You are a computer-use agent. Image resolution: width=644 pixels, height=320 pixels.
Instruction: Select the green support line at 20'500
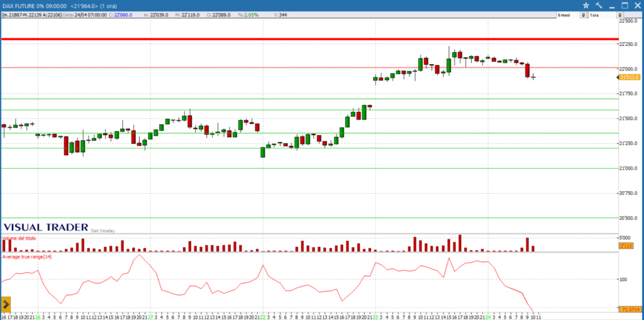pos(310,218)
